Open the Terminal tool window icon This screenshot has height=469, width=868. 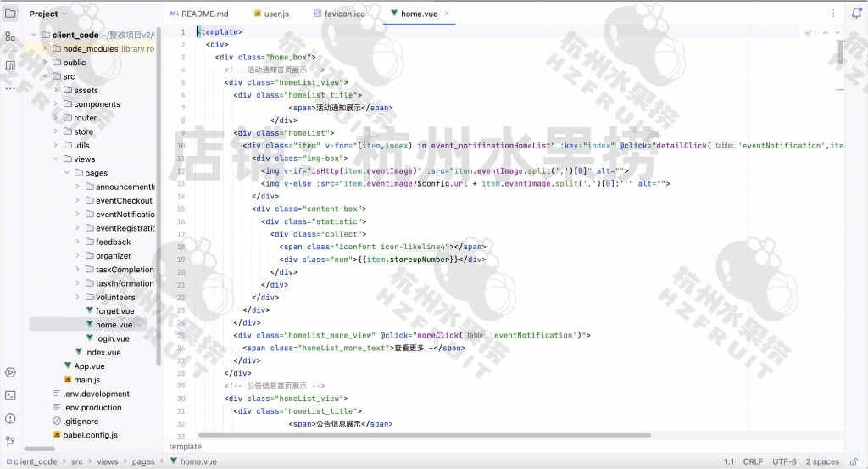coord(10,395)
